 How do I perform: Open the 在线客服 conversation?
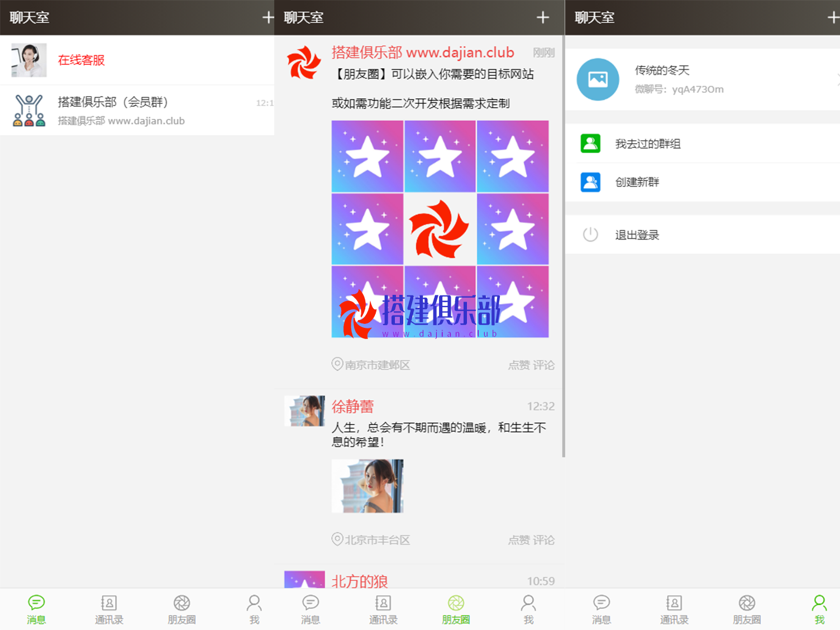pyautogui.click(x=82, y=60)
